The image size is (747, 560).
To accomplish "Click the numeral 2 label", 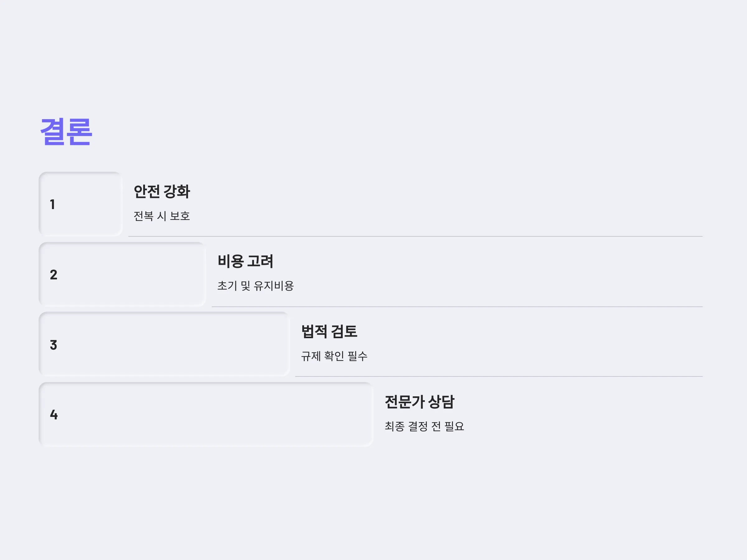I will pyautogui.click(x=53, y=274).
